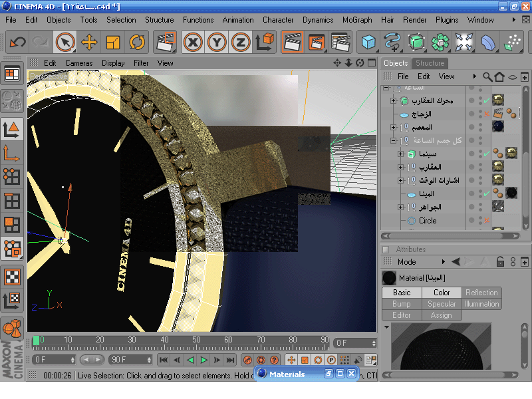
Task: Play the animation forward
Action: (203, 360)
